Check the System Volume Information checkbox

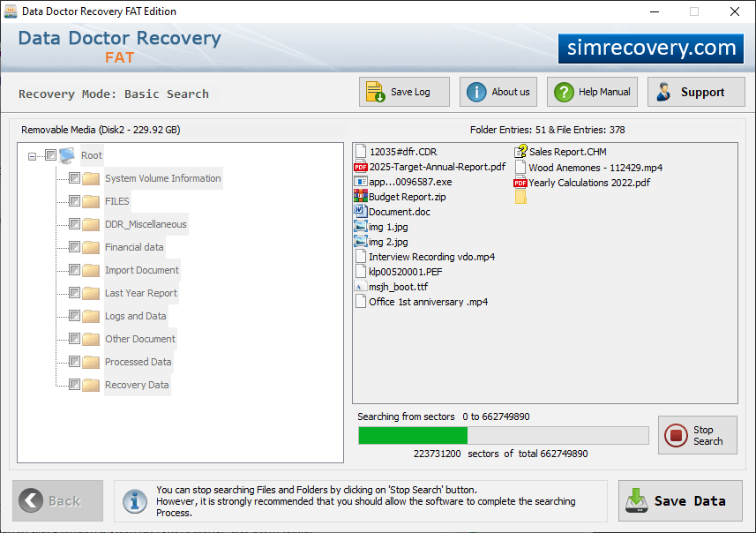[x=74, y=178]
